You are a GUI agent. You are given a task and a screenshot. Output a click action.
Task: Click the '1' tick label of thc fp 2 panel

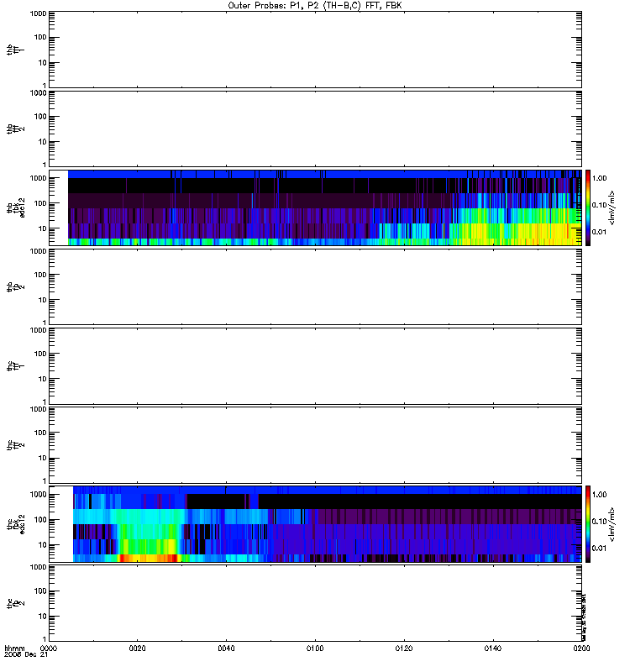(45, 639)
